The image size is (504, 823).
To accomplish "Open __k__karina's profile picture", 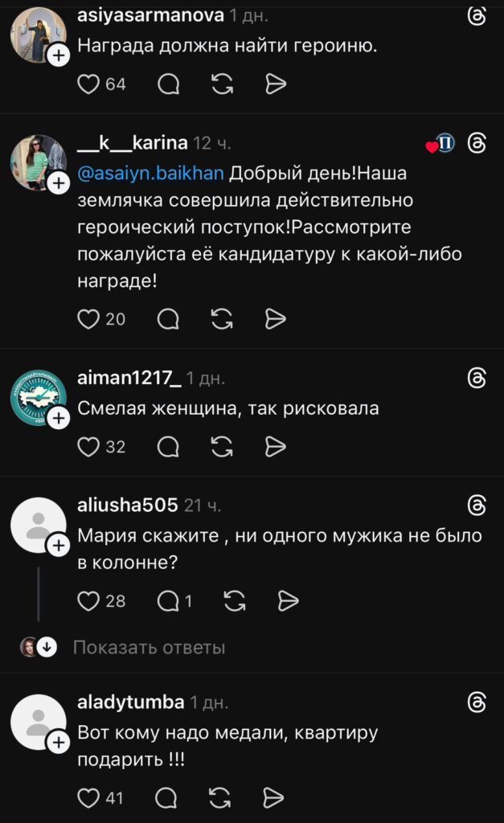I will (39, 162).
